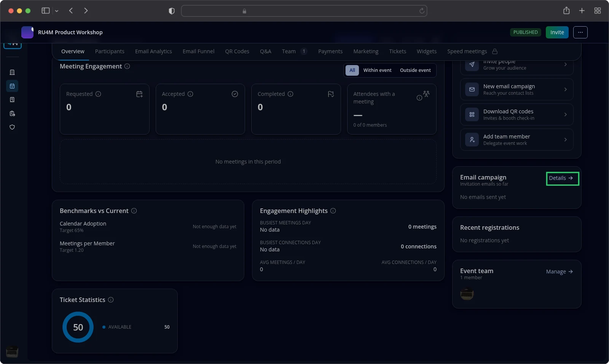Open the Download QR codes action
Image resolution: width=609 pixels, height=364 pixels.
517,114
